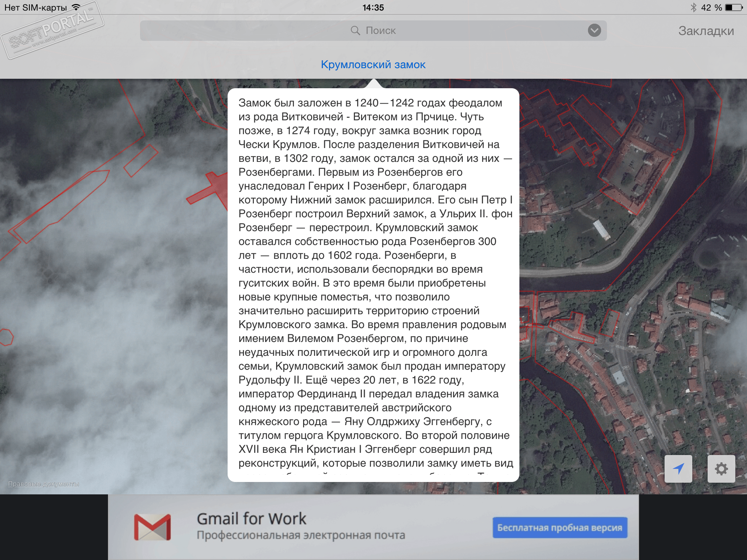Screen dimensions: 747x560
Task: Click the Gmail for Work ad title
Action: pyautogui.click(x=251, y=519)
